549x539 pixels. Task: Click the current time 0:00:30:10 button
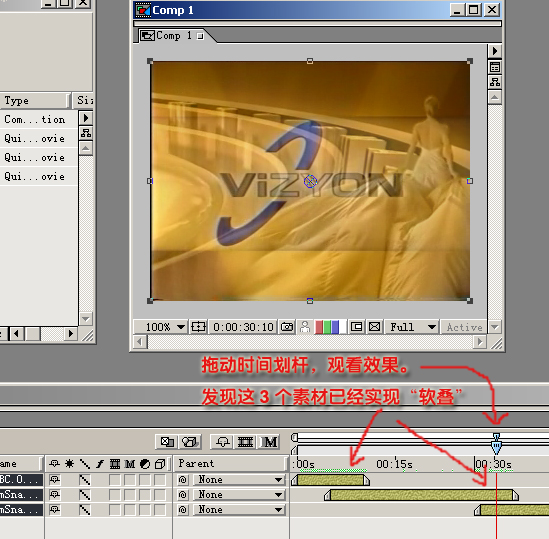click(x=243, y=327)
